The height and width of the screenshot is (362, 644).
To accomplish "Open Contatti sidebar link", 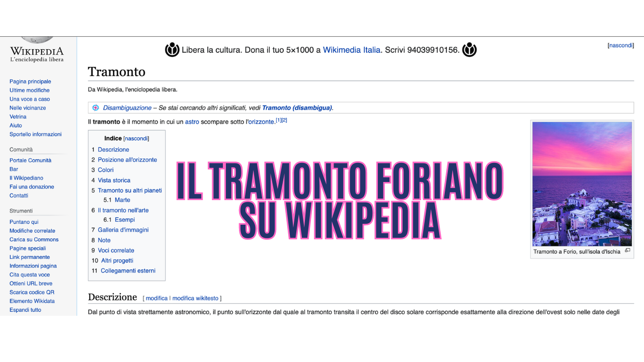I will pos(19,196).
